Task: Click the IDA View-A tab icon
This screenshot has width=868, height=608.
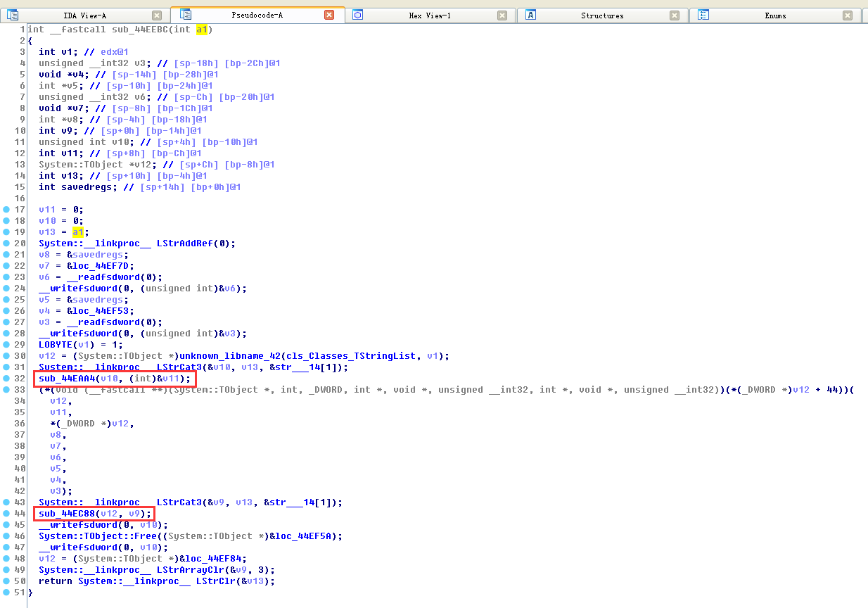Action: click(x=13, y=15)
